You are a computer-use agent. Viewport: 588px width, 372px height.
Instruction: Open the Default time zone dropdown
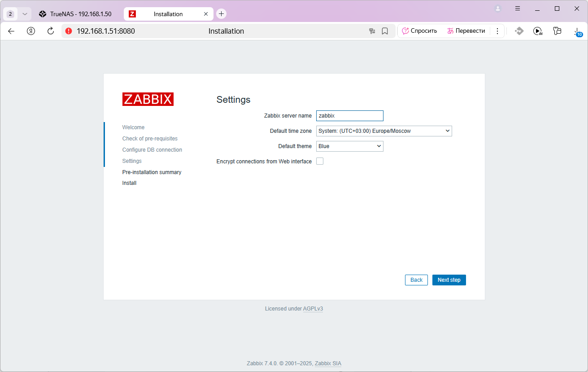click(384, 131)
